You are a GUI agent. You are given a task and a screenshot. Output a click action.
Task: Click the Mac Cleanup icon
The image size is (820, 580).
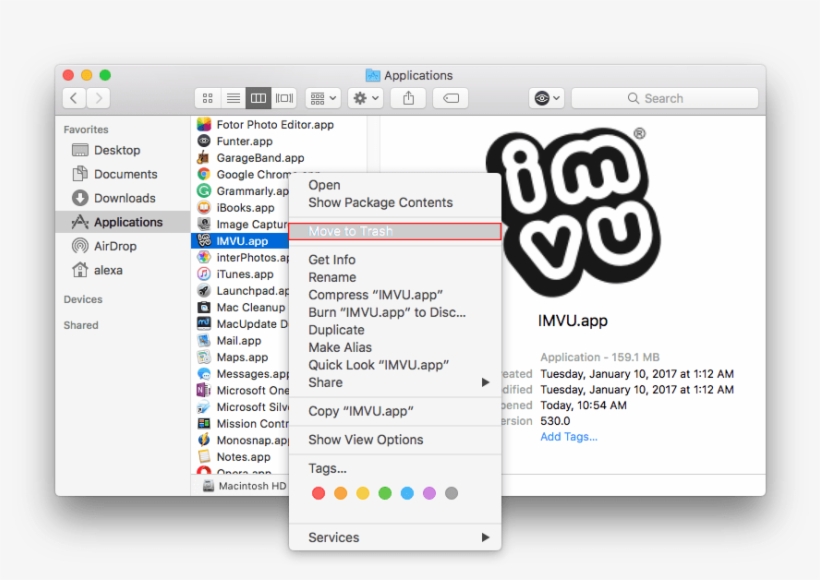point(204,307)
